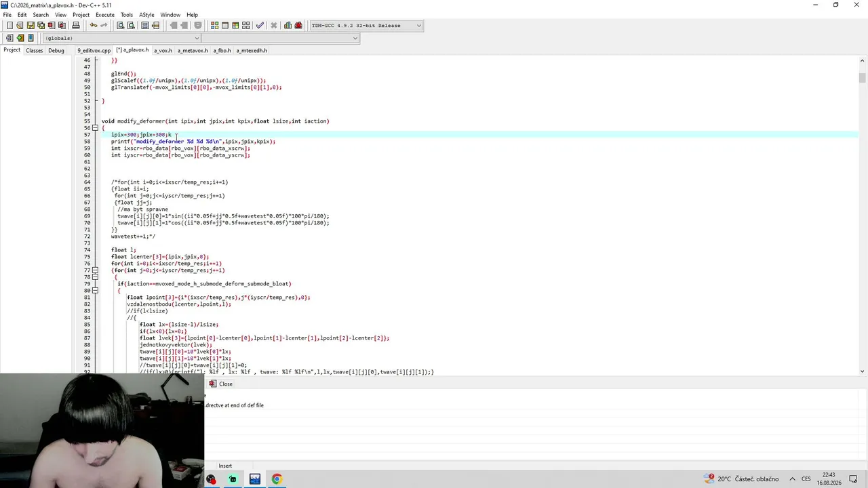Click the Compile and Run icon
The height and width of the screenshot is (488, 868).
point(235,26)
